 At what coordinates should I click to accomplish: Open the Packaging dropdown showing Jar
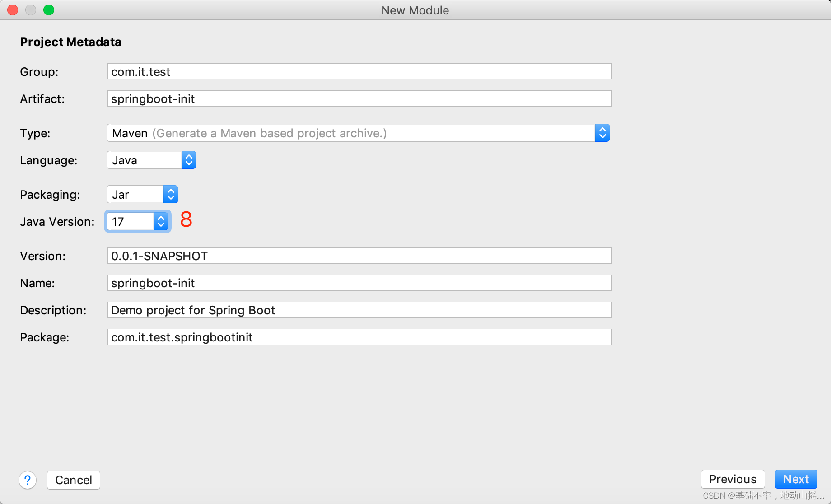click(x=143, y=195)
